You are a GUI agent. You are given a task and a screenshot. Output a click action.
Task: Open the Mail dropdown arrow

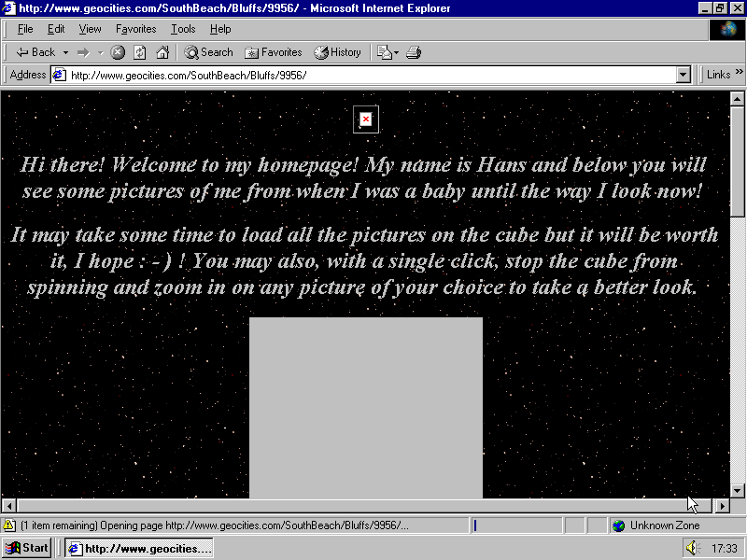pos(396,52)
